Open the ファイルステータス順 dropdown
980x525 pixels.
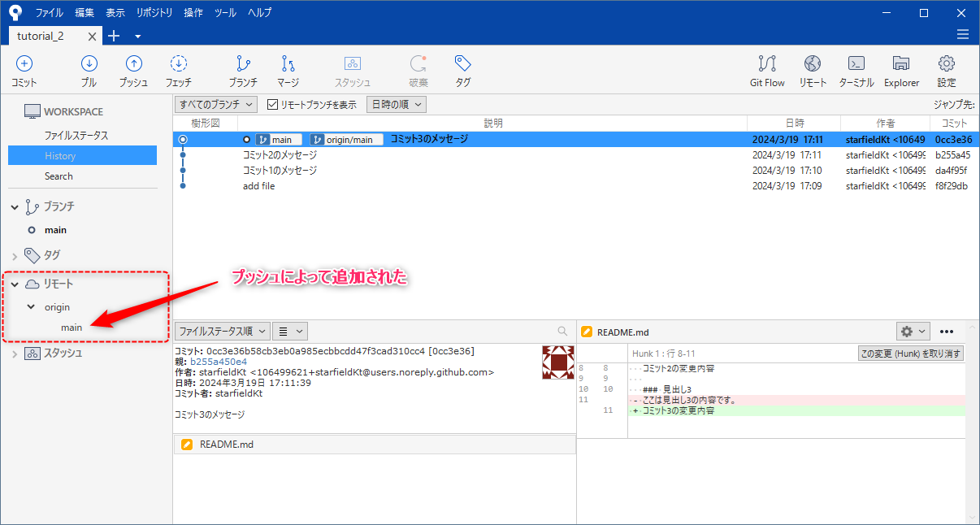[222, 331]
